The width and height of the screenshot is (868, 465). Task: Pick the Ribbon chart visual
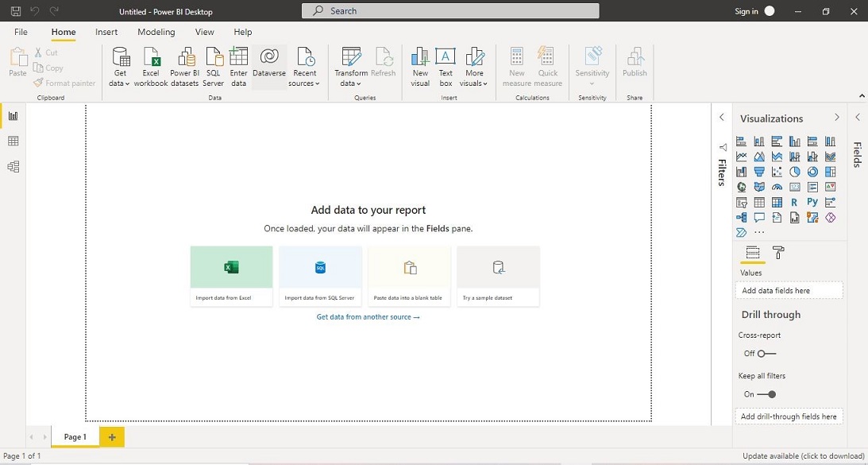click(831, 157)
